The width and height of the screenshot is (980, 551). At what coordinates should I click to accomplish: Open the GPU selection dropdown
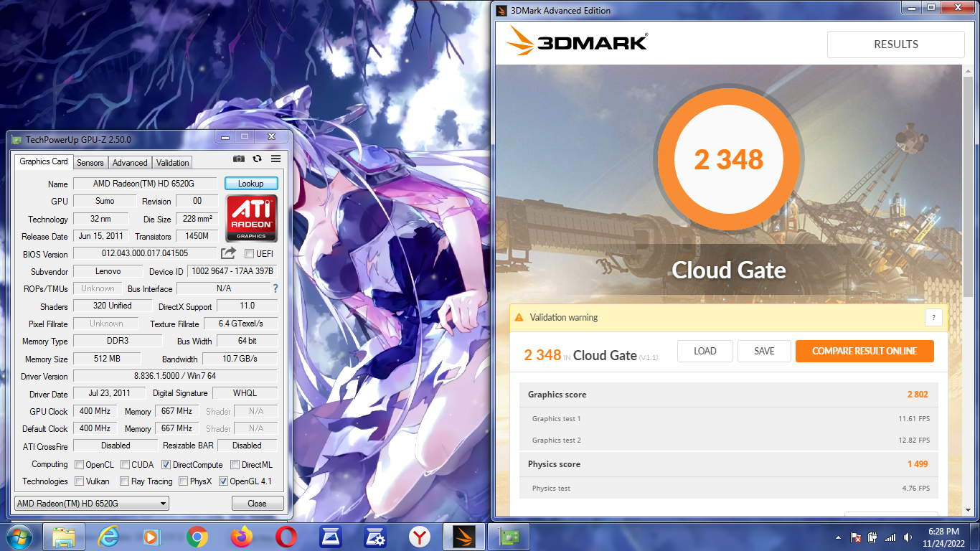(x=92, y=503)
